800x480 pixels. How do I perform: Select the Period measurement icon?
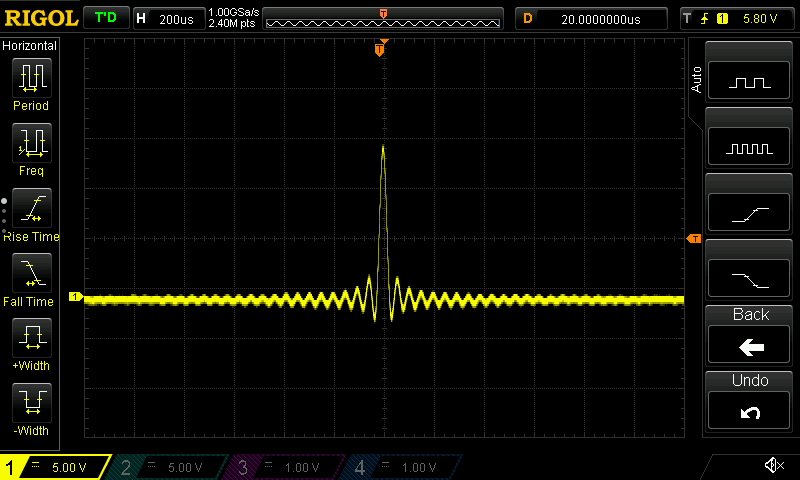click(x=32, y=78)
